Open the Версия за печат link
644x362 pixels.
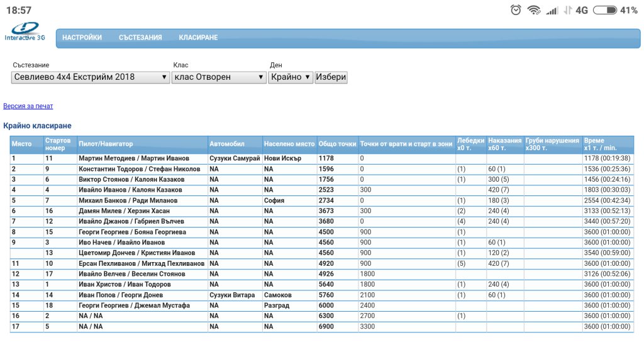pyautogui.click(x=28, y=106)
